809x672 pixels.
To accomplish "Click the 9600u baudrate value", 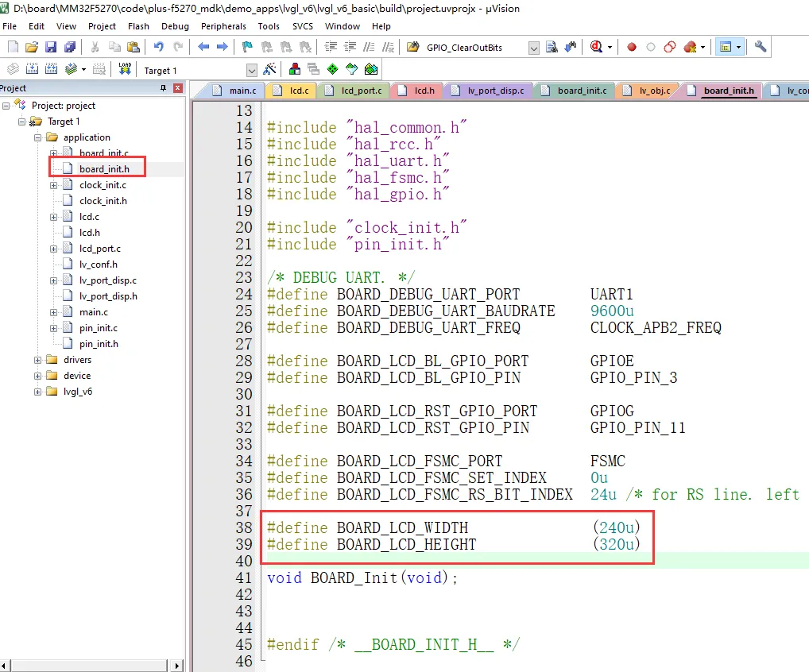I will pyautogui.click(x=612, y=311).
